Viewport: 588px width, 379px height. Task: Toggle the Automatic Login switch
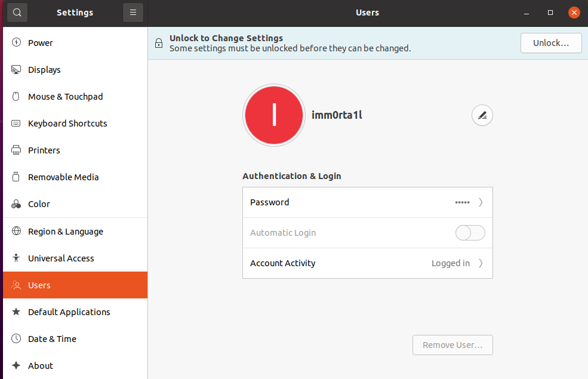470,233
